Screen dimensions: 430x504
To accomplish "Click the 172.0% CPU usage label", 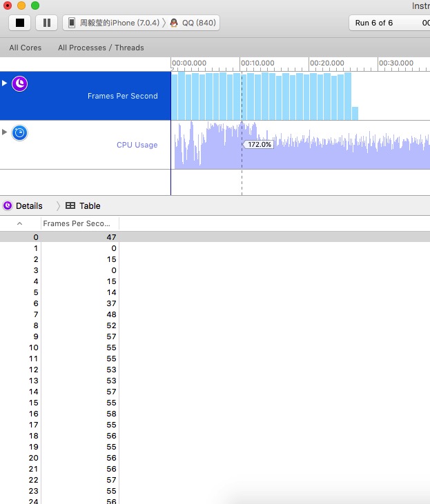I will 259,145.
